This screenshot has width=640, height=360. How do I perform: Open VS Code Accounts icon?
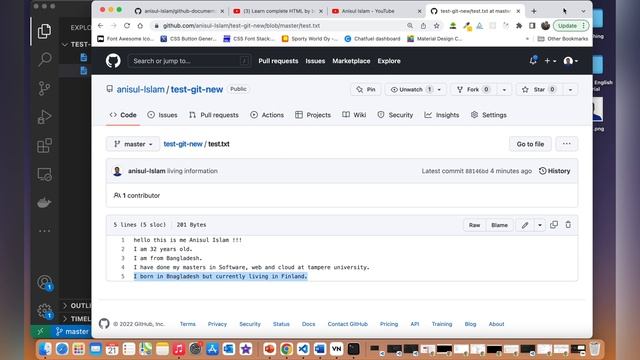click(44, 282)
